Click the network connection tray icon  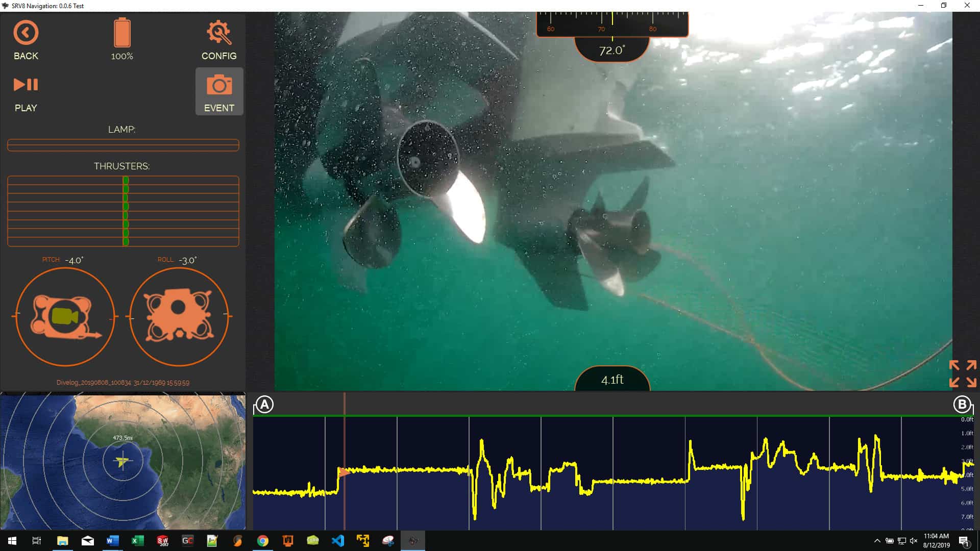902,541
